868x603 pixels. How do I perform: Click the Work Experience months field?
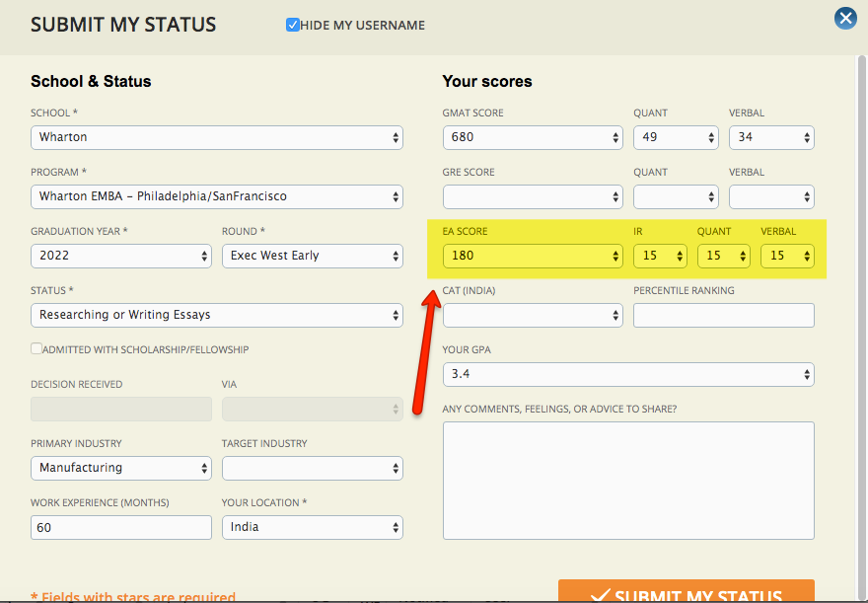tap(120, 527)
